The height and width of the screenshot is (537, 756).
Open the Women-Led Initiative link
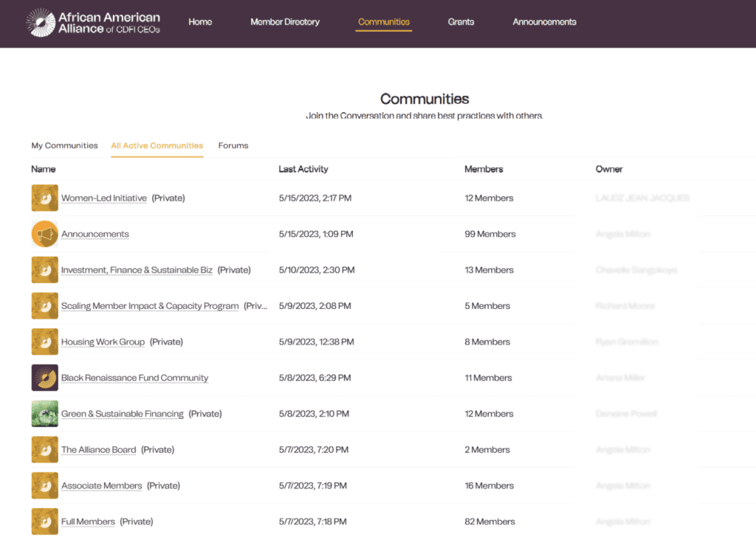pos(104,198)
